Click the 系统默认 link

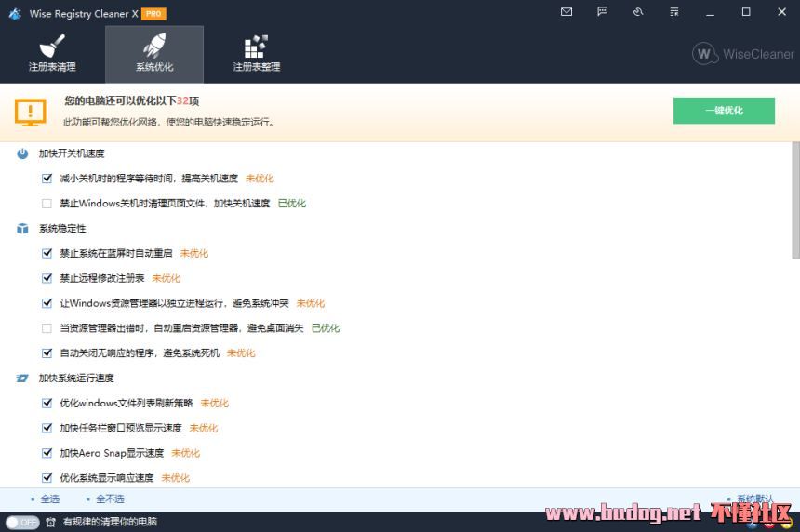coord(755,499)
